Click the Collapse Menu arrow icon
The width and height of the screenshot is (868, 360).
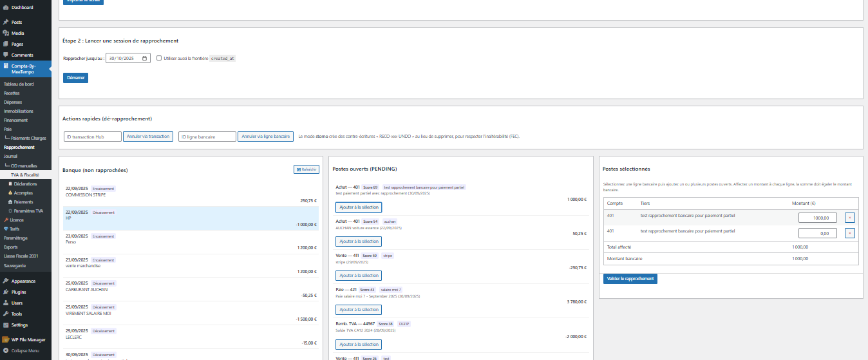click(6, 350)
